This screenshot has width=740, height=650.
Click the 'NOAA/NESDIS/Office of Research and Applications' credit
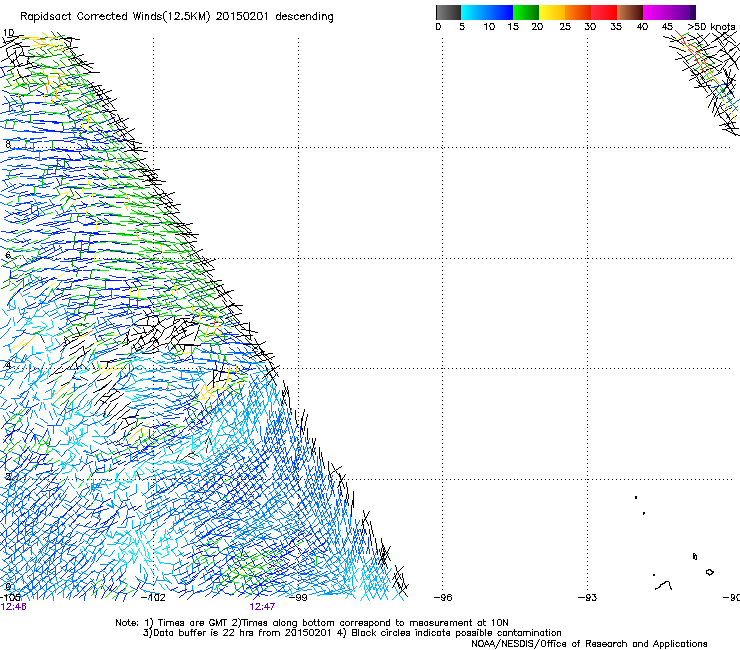pyautogui.click(x=589, y=644)
